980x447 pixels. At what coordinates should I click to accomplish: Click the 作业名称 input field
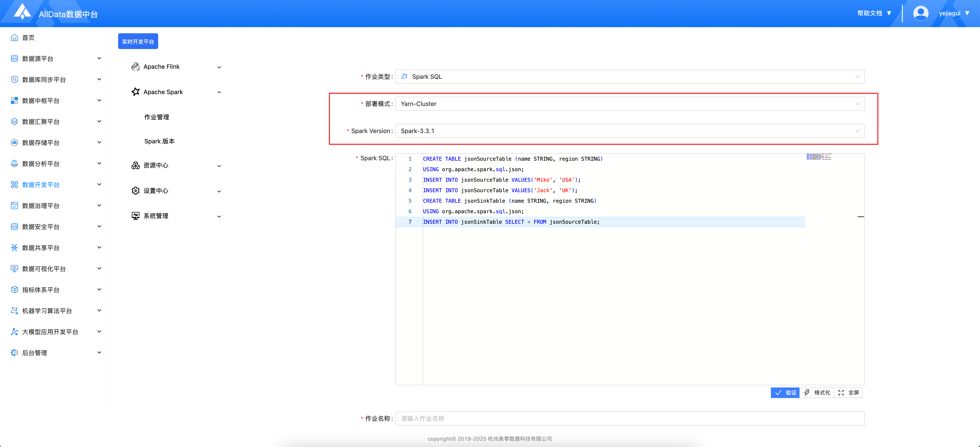tap(630, 419)
